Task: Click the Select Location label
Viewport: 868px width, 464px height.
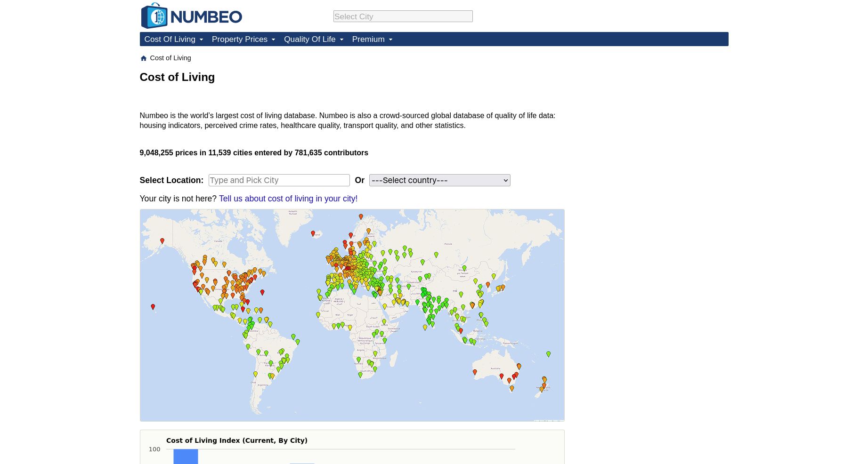Action: coord(171,180)
